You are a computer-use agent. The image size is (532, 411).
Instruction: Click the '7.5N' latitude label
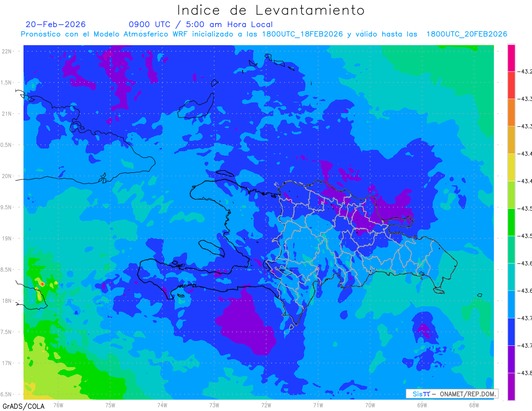6,332
